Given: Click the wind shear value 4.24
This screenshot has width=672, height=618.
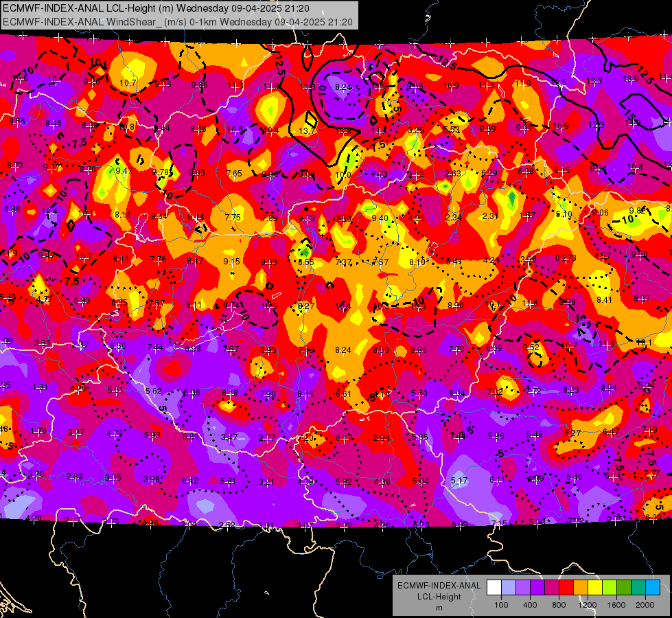Looking at the screenshot, I should pos(491,260).
